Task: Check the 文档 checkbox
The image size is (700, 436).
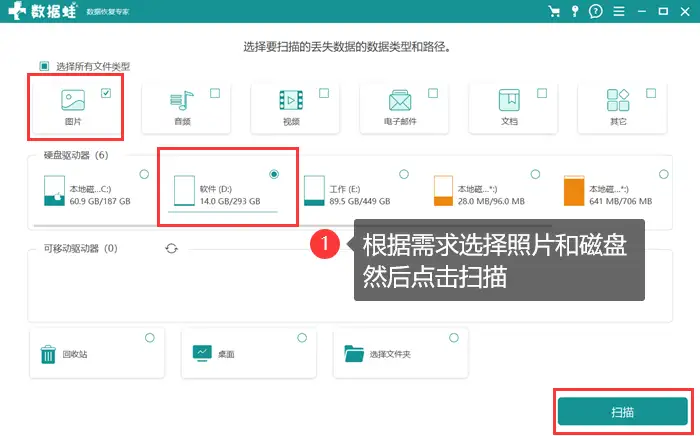Action: click(542, 93)
